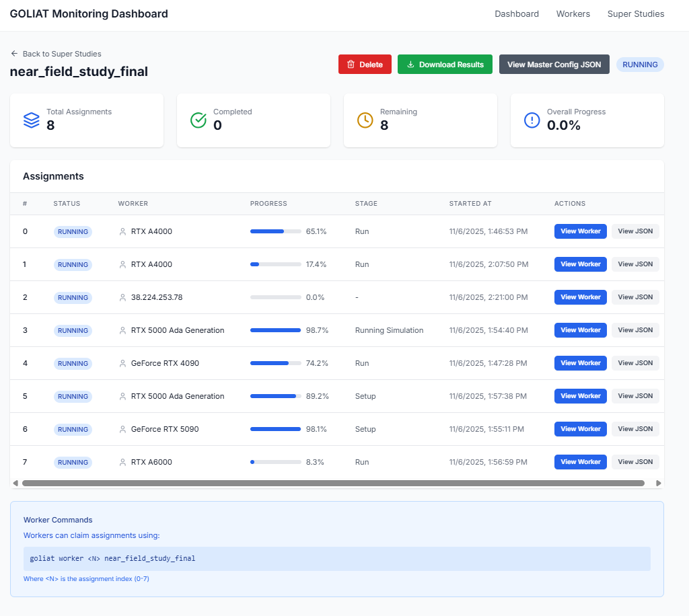Click the person icon beside RTX A6000

click(122, 462)
